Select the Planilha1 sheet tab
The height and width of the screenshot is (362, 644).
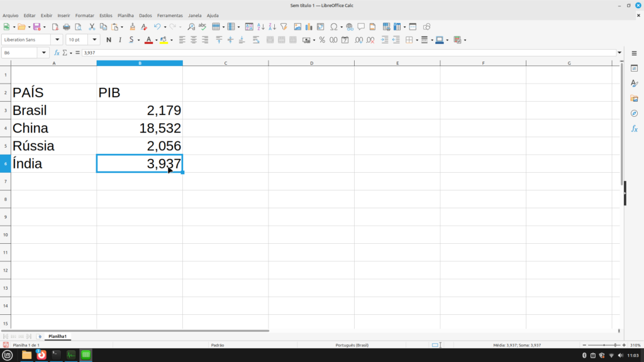pyautogui.click(x=57, y=336)
